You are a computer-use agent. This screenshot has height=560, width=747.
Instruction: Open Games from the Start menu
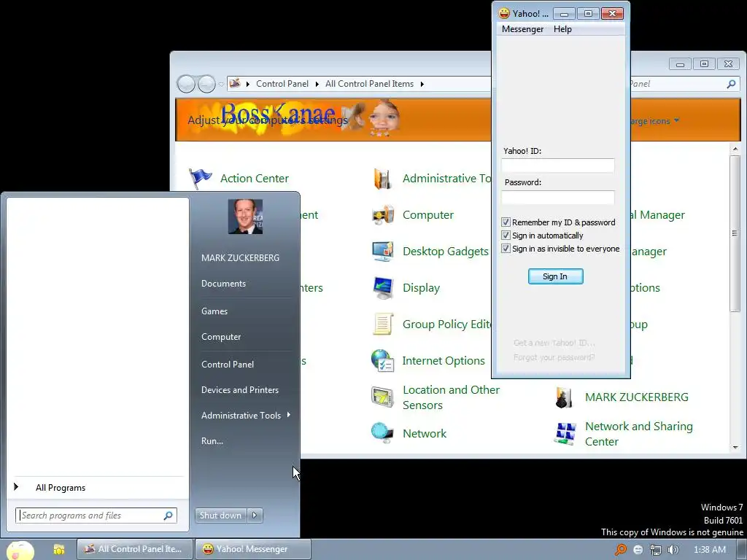[214, 311]
